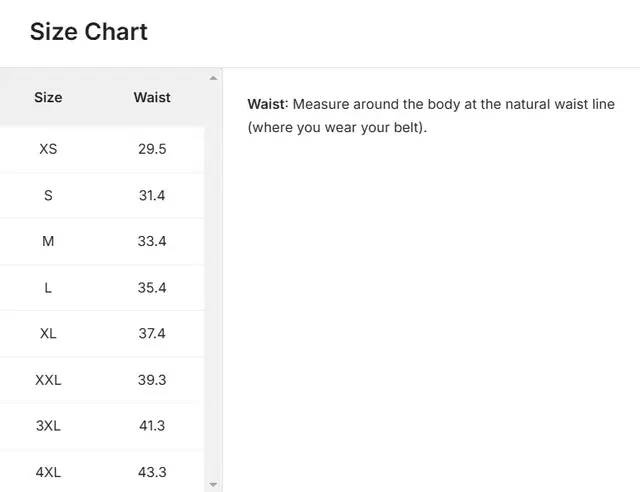Click the Size column header
Viewport: 640px width, 492px height.
[x=48, y=97]
